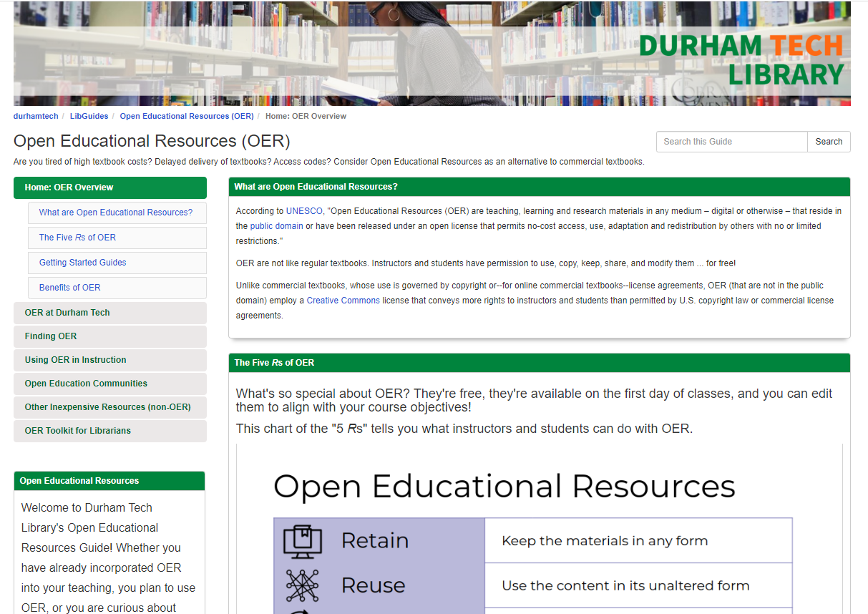868x614 pixels.
Task: Click the 'Welcome to Durham Tech' welcome text
Action: (x=109, y=557)
